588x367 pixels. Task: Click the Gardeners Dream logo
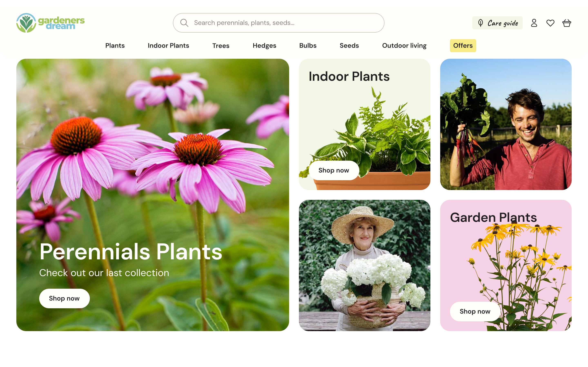[50, 23]
